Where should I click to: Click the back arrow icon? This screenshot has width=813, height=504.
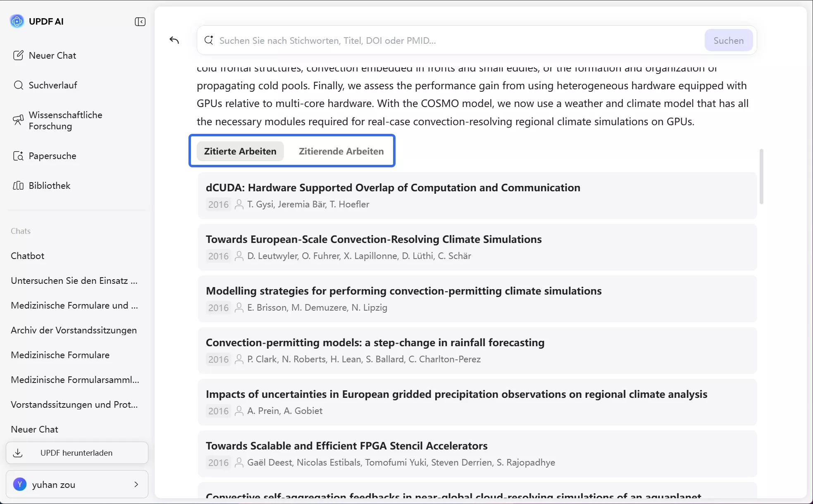174,40
